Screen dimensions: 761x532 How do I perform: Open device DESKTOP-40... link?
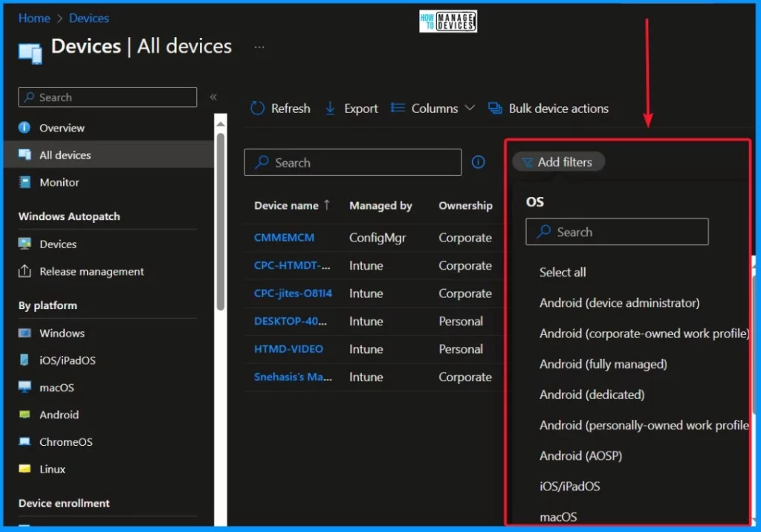(x=291, y=321)
